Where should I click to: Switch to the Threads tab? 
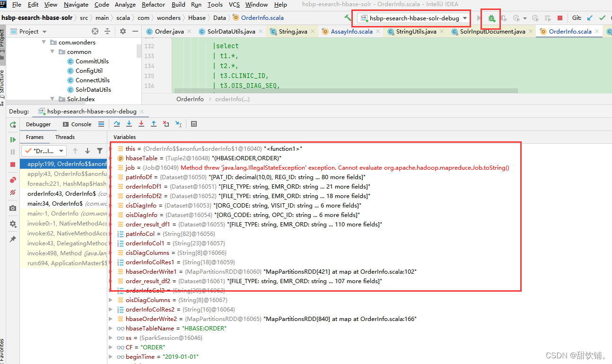coord(65,137)
